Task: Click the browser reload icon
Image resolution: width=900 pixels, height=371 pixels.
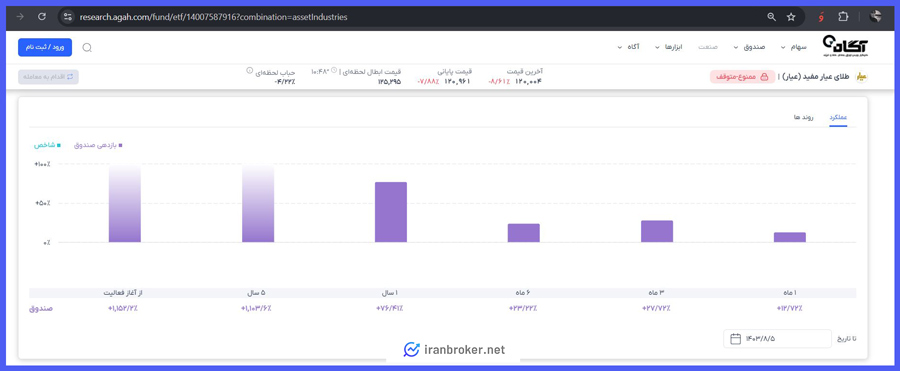Action: [x=42, y=17]
